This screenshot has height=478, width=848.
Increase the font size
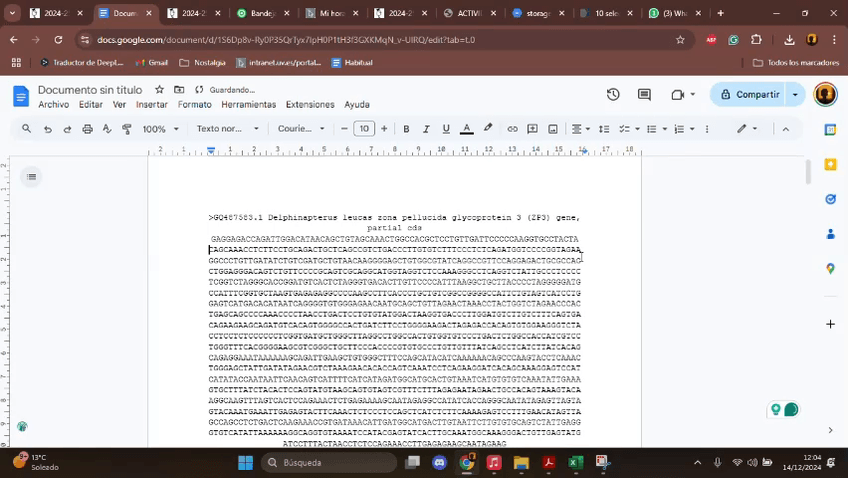click(x=384, y=129)
